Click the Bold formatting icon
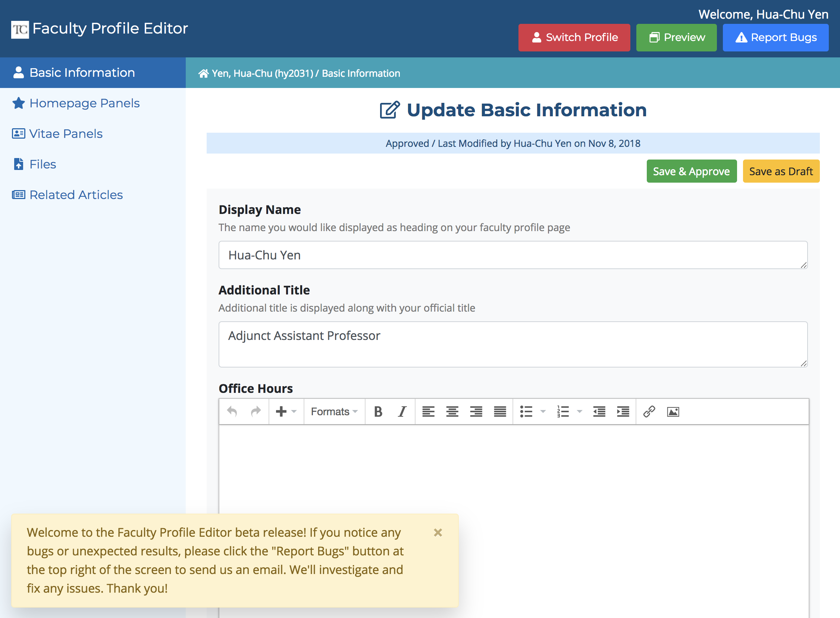 coord(377,412)
